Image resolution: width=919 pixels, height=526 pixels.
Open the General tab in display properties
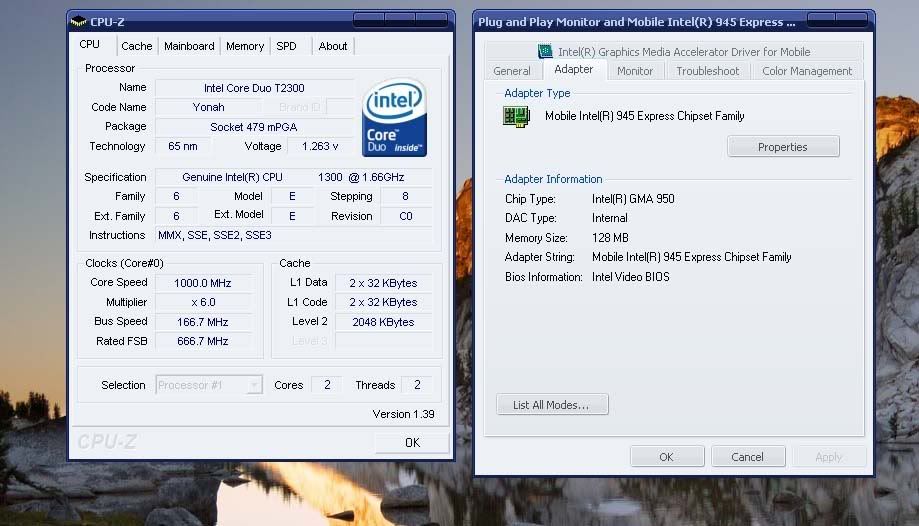point(512,71)
